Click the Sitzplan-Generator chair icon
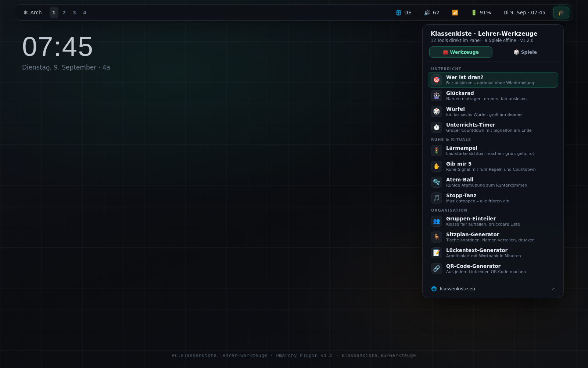588x368 pixels. [437, 237]
